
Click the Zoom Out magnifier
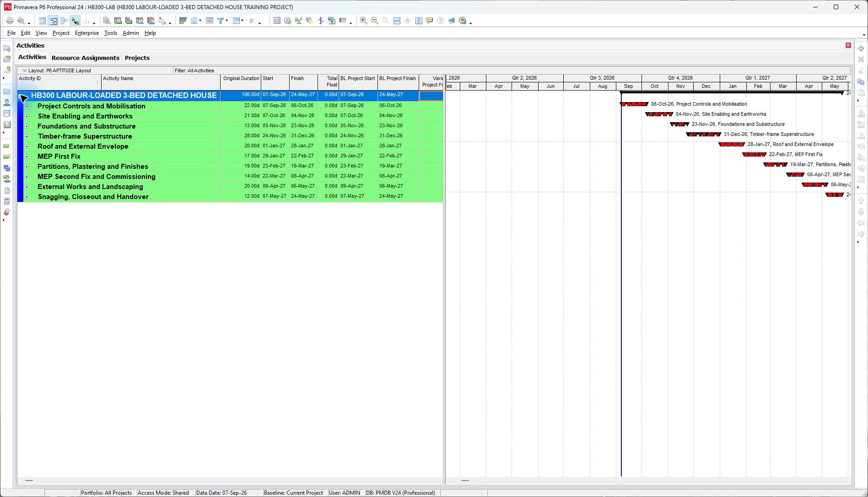[x=375, y=21]
